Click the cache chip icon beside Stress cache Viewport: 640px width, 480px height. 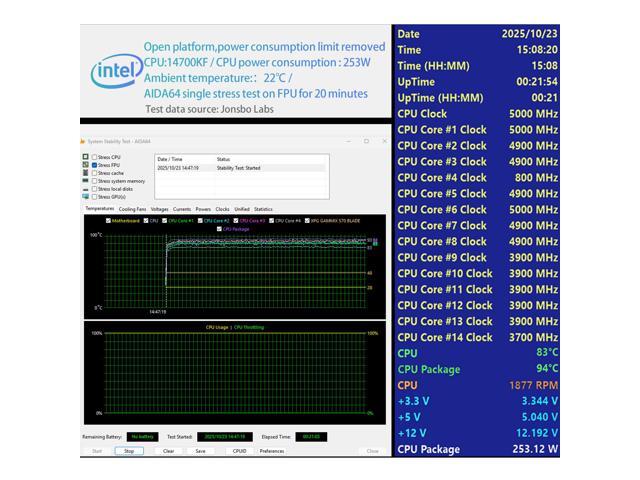click(x=85, y=173)
